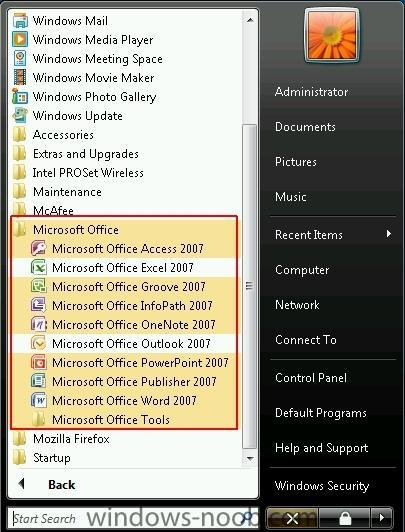
Task: Open the shutdown options arrow
Action: pyautogui.click(x=382, y=518)
